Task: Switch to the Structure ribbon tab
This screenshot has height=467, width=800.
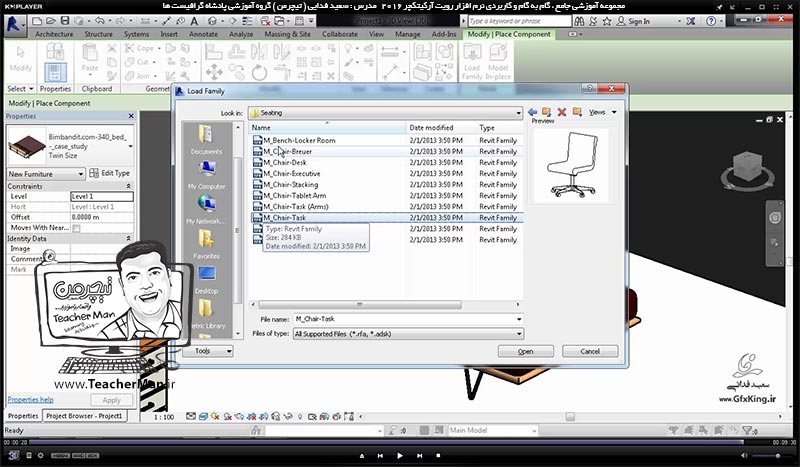Action: pyautogui.click(x=98, y=34)
